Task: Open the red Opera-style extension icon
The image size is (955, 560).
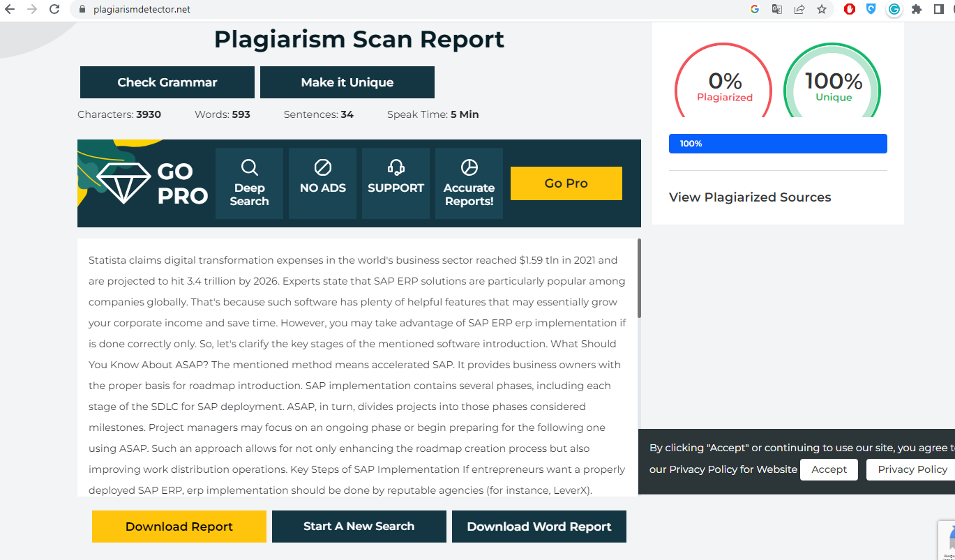Action: pyautogui.click(x=850, y=9)
